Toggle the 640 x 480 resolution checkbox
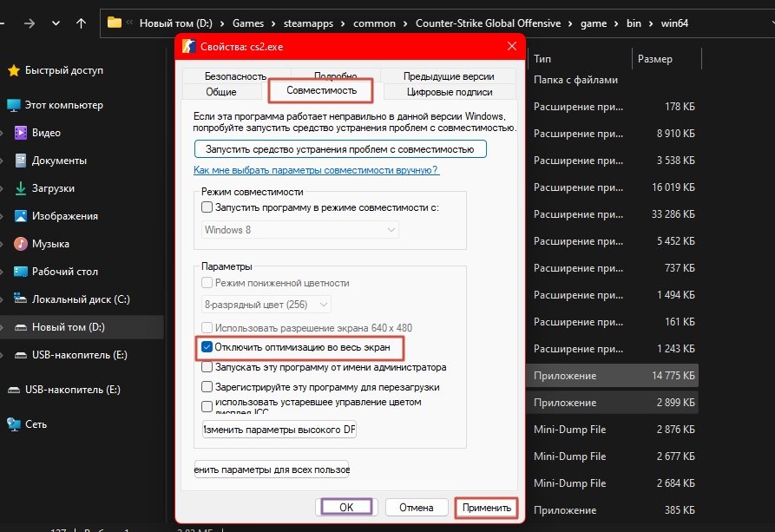The height and width of the screenshot is (532, 775). click(x=207, y=327)
